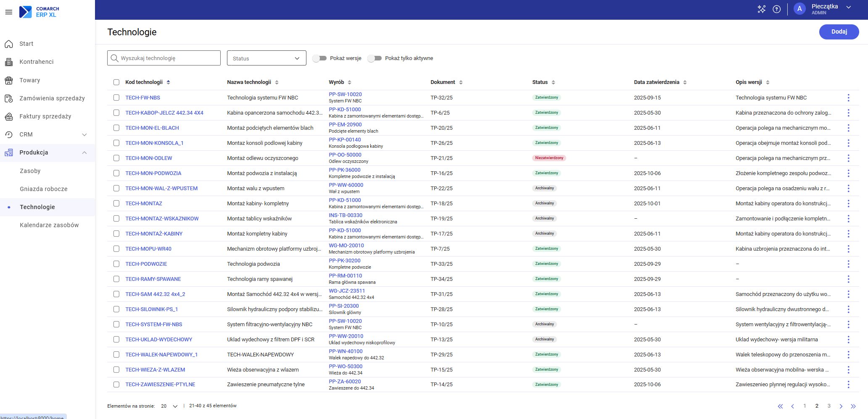Open the Status filter dropdown

click(266, 58)
